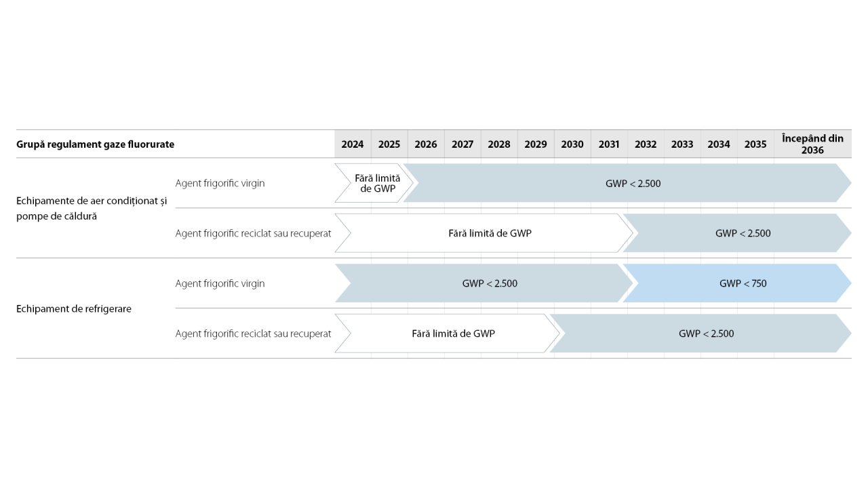Viewport: 868px width, 488px height.
Task: Select the 2032 year column header
Action: (x=646, y=144)
